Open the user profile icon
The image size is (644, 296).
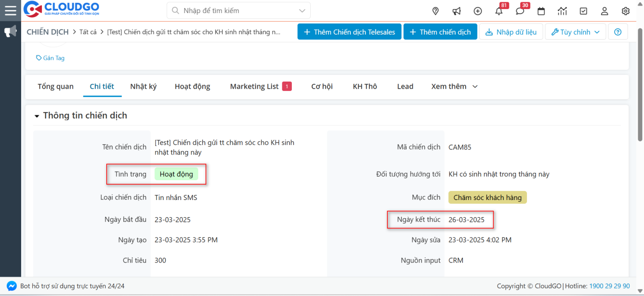tap(605, 11)
